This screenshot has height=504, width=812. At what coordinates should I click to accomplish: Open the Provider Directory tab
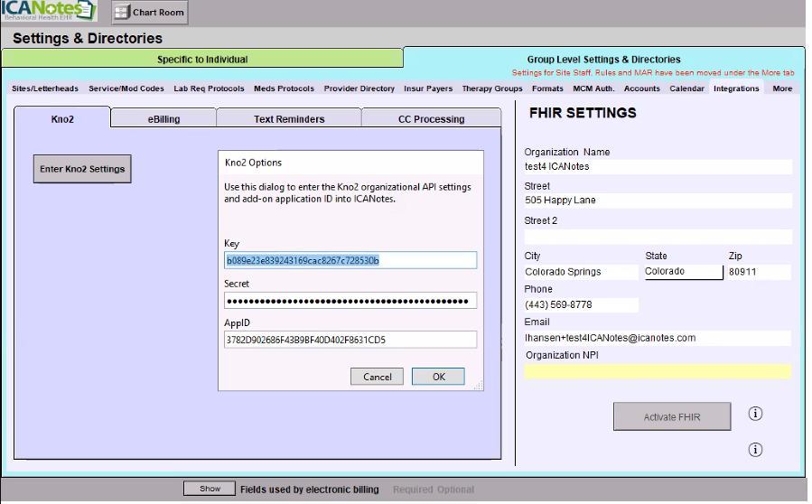point(359,89)
